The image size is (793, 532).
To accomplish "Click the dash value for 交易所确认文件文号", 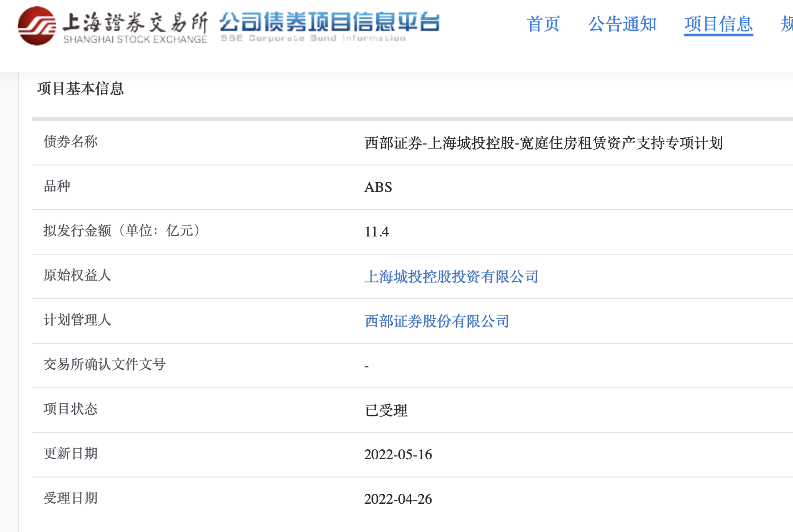I will (x=366, y=366).
